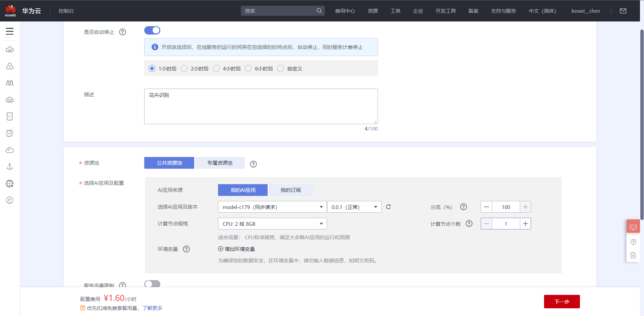Open the main navigation hamburger menu

10,31
